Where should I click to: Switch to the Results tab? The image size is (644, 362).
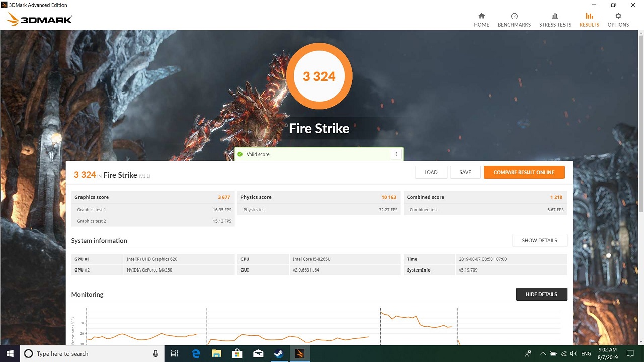click(589, 20)
